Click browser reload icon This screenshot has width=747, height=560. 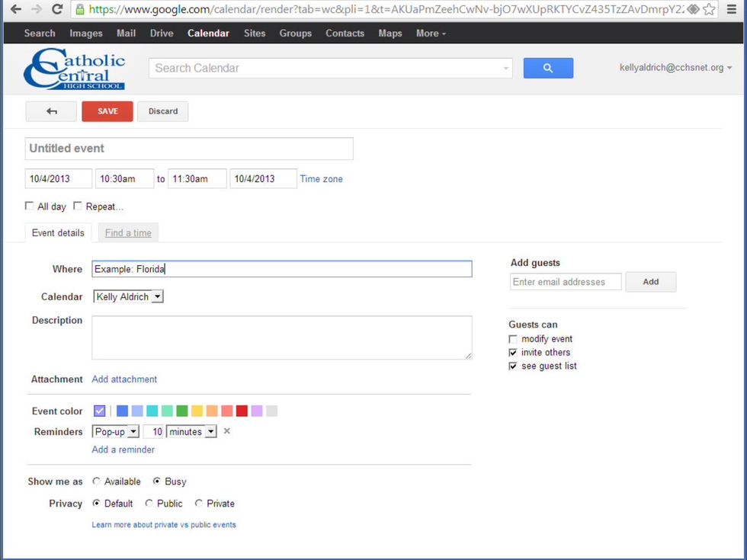[57, 10]
